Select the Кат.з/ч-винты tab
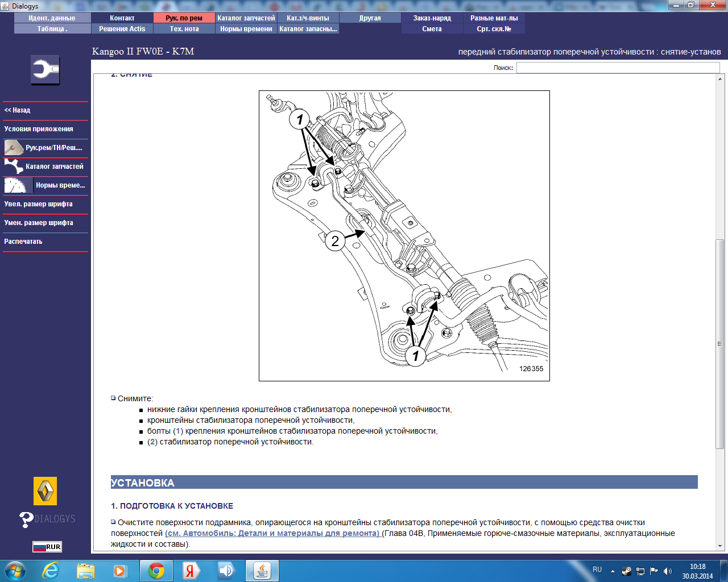 [x=308, y=18]
